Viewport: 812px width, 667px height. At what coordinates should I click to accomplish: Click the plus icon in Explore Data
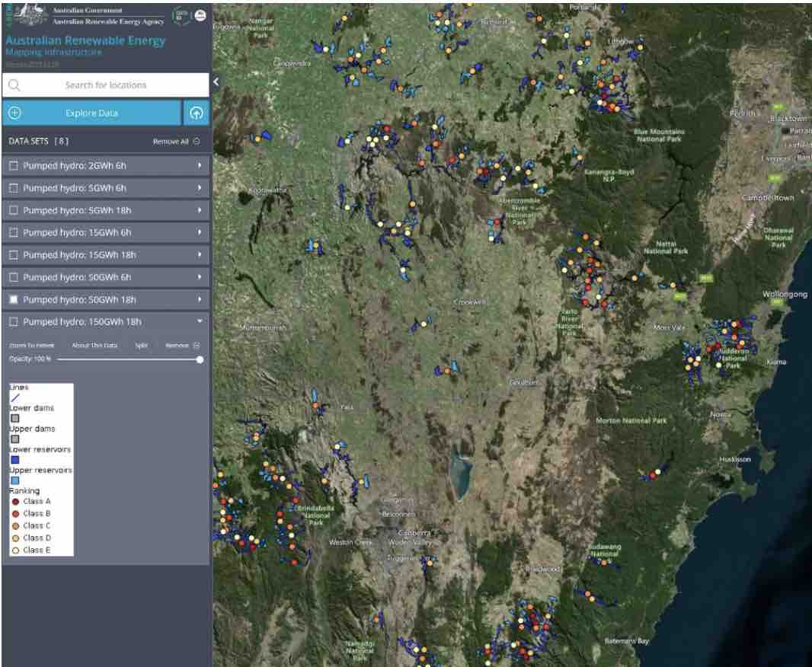14,113
